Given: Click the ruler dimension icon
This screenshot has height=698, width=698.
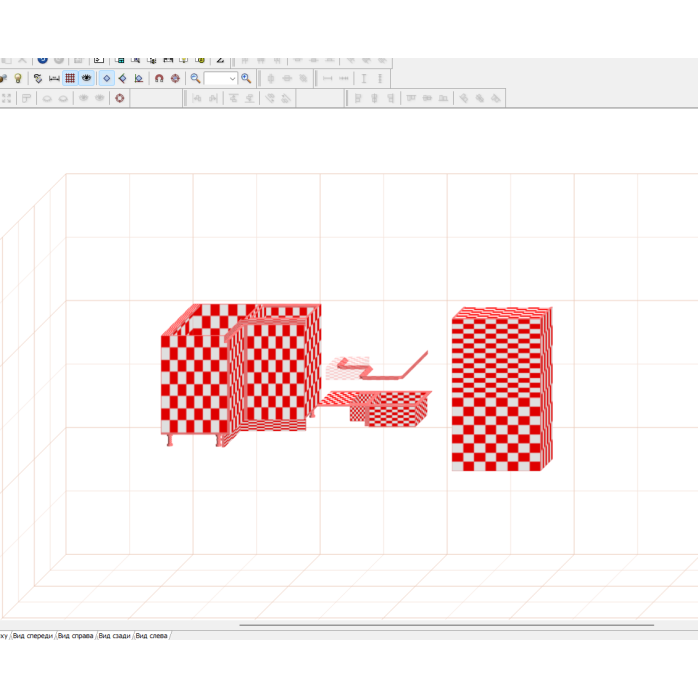Looking at the screenshot, I should click(54, 78).
